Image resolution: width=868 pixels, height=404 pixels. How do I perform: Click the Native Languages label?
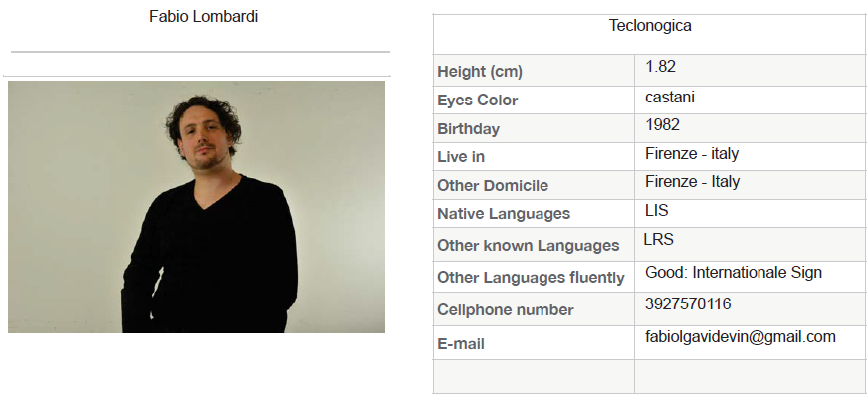504,214
